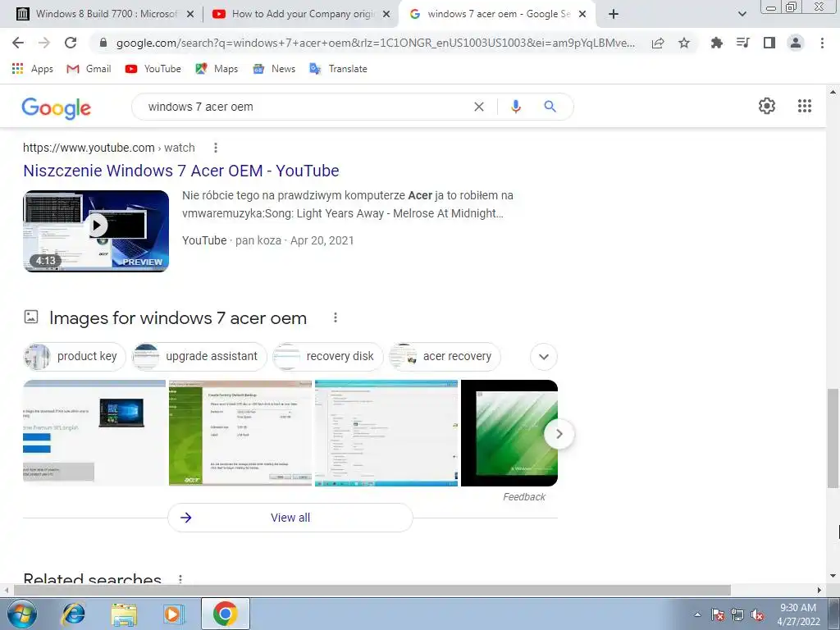840x630 pixels.
Task: Go back using the browser back arrow
Action: point(18,43)
